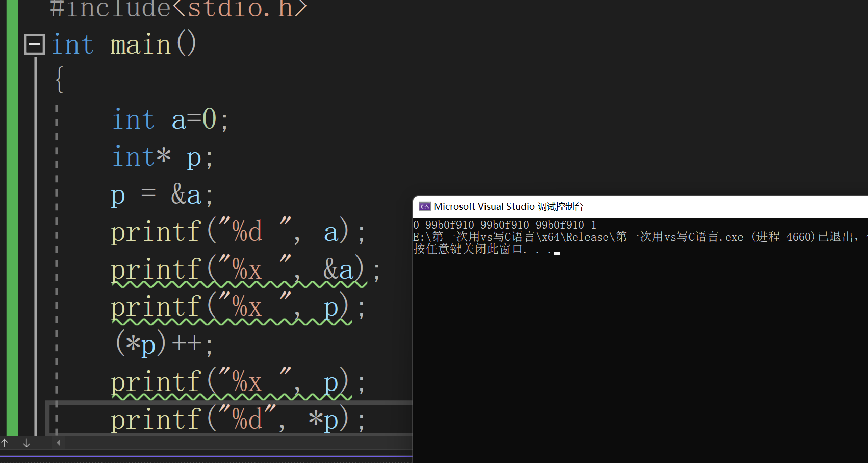Image resolution: width=868 pixels, height=463 pixels.
Task: Click the line '(*p)++;'
Action: click(x=164, y=344)
